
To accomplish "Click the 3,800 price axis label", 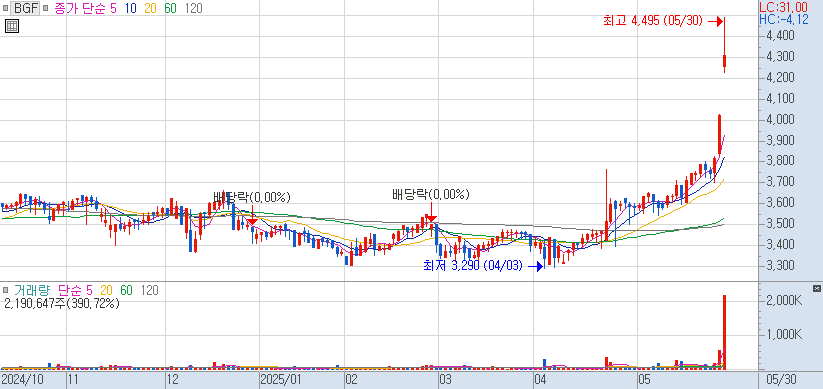I will (780, 161).
